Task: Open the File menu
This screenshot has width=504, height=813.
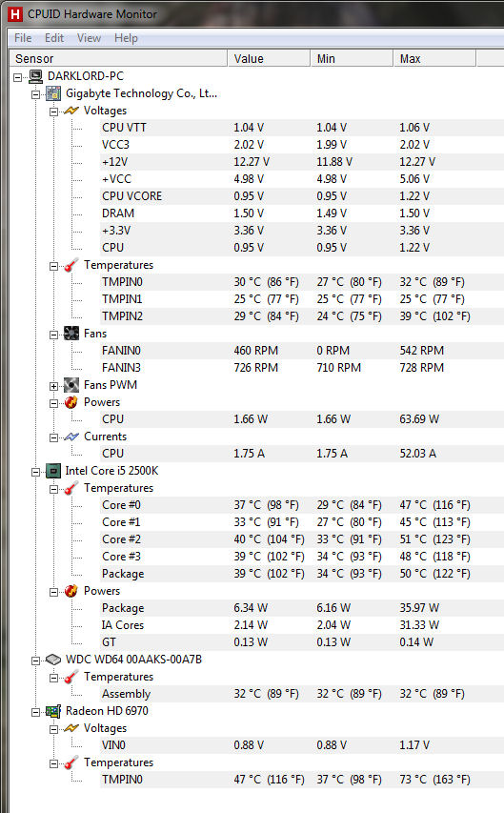Action: click(23, 38)
